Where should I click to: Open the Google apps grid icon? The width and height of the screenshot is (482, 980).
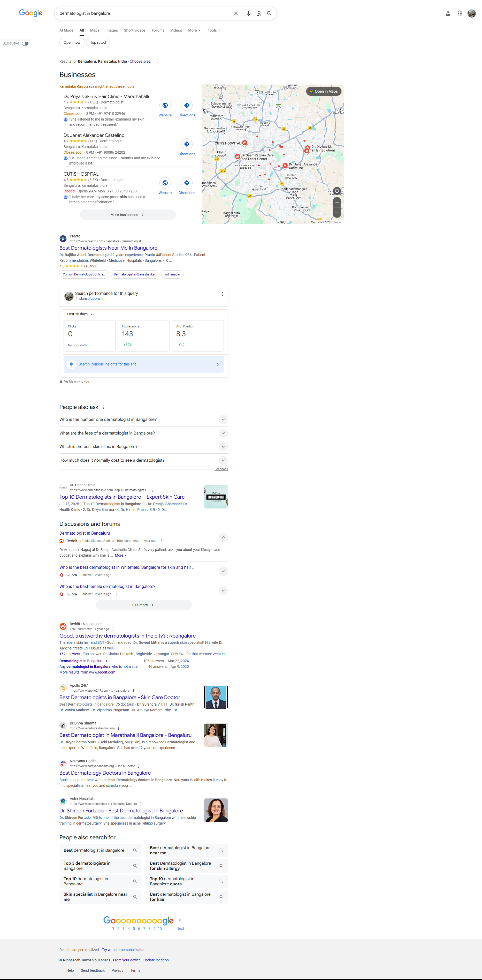[460, 13]
